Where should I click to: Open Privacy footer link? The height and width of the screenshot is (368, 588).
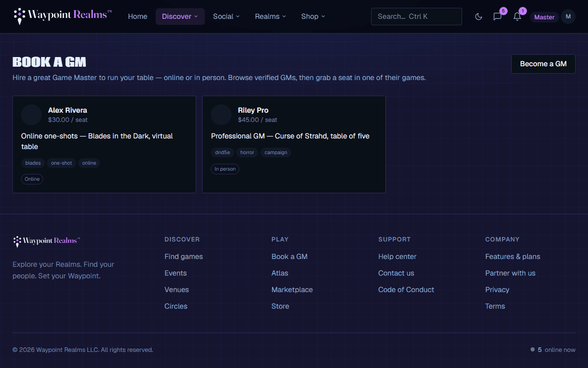[497, 290]
